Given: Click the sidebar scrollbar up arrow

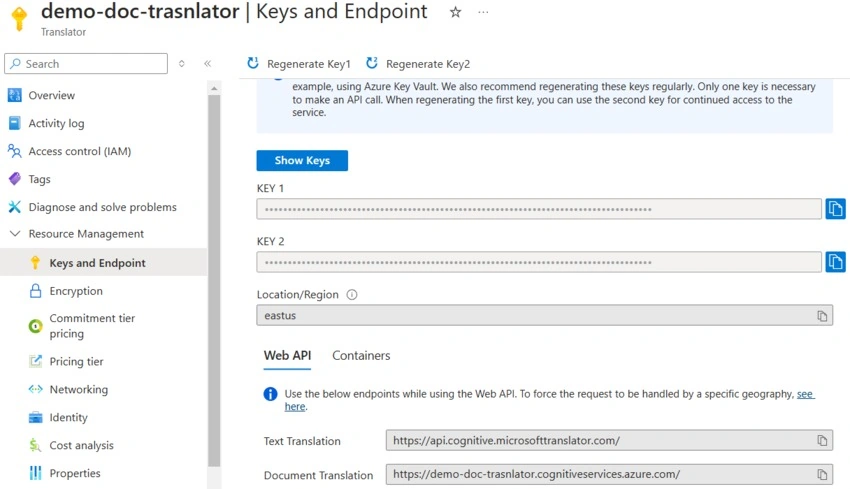Looking at the screenshot, I should (214, 88).
